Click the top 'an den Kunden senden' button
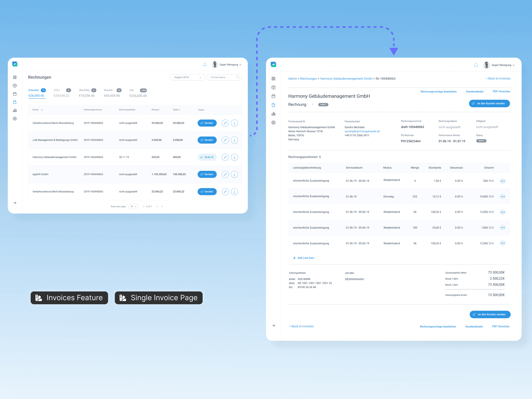The image size is (532, 399). pos(489,104)
